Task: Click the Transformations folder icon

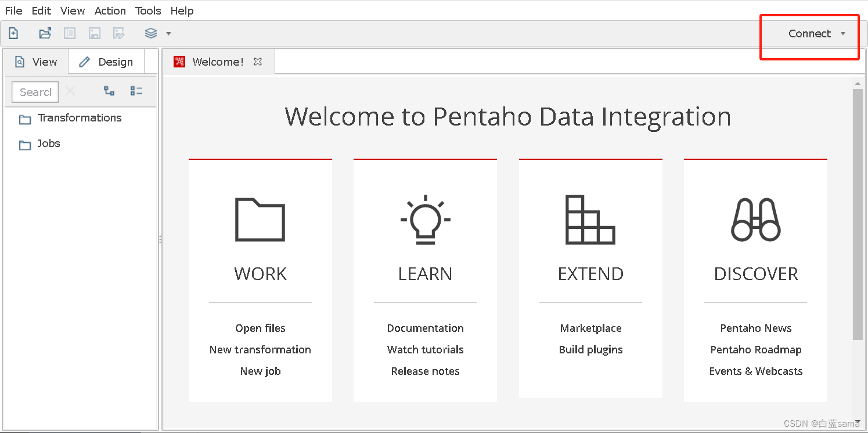Action: tap(25, 120)
